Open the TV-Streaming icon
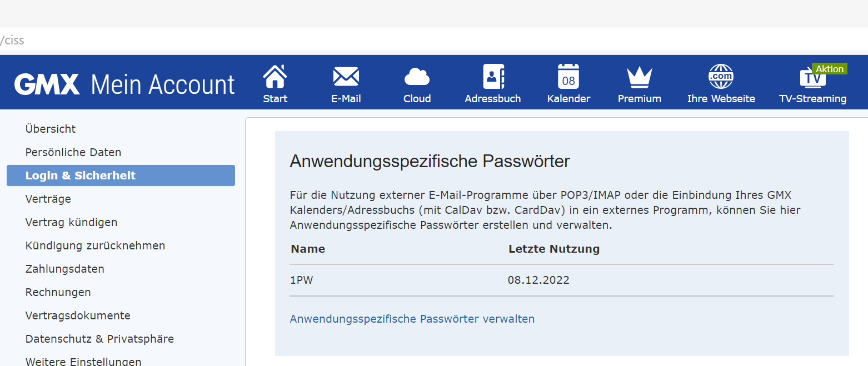 [x=812, y=78]
